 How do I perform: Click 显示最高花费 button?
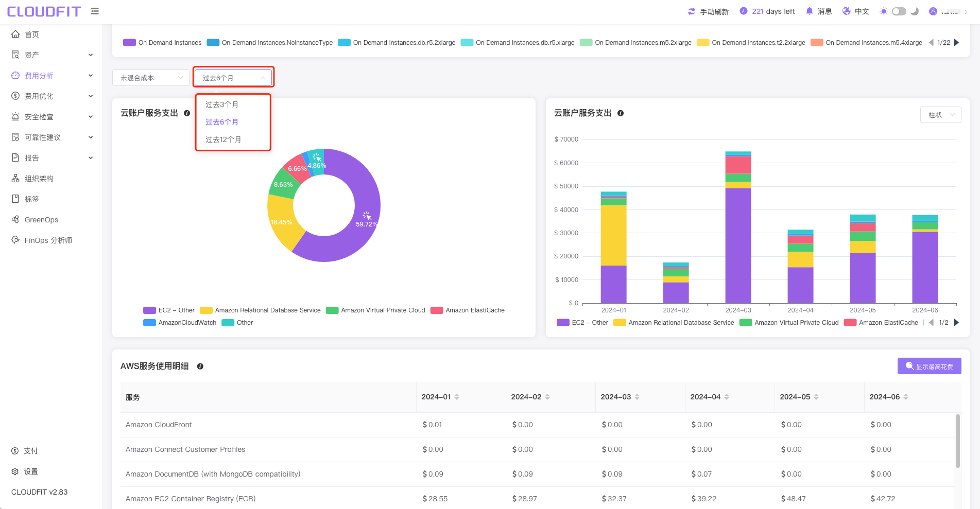click(x=929, y=366)
